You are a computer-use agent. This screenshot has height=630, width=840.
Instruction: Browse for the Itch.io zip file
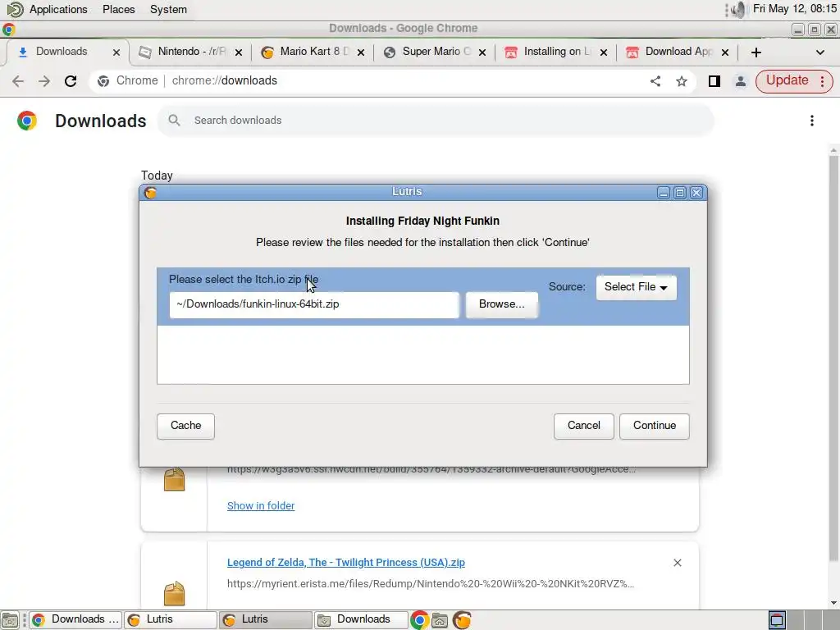pos(501,304)
